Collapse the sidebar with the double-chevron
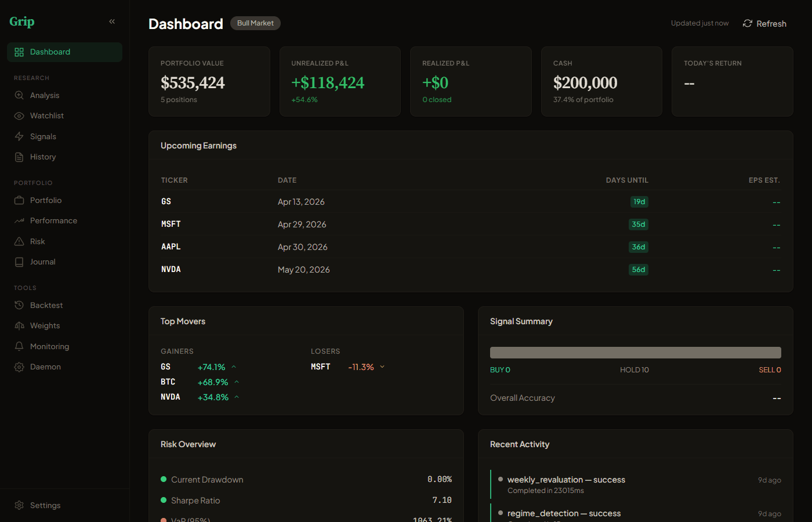This screenshot has width=812, height=522. click(112, 21)
